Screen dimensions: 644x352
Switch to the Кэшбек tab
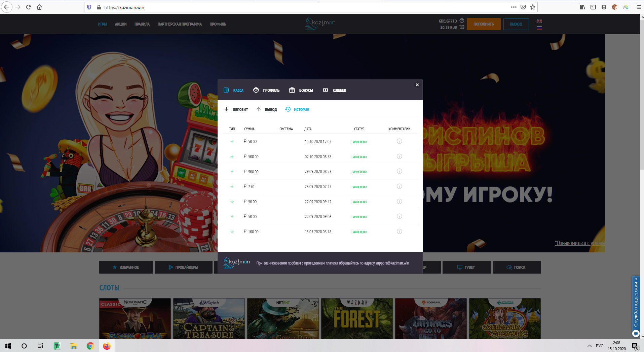pyautogui.click(x=335, y=90)
